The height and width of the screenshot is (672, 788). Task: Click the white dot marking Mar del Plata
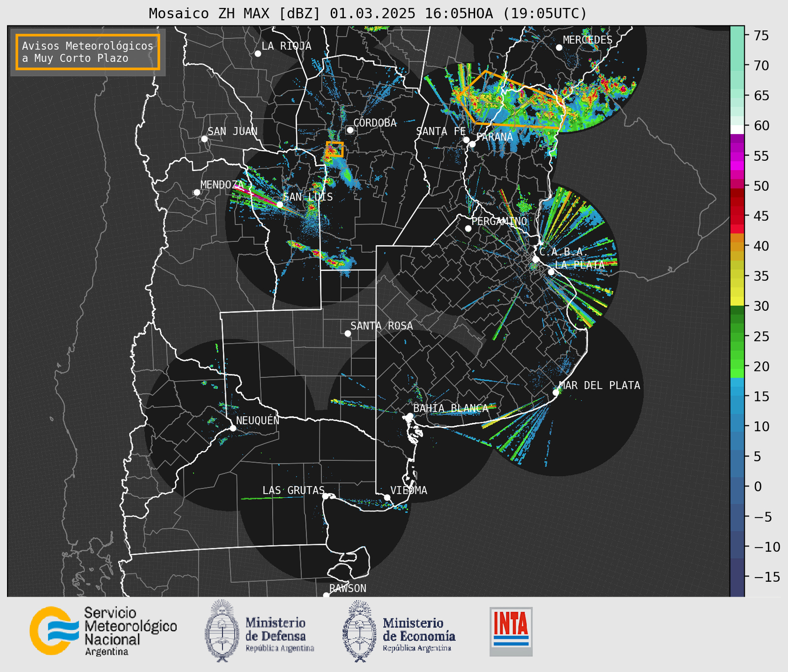pos(556,392)
